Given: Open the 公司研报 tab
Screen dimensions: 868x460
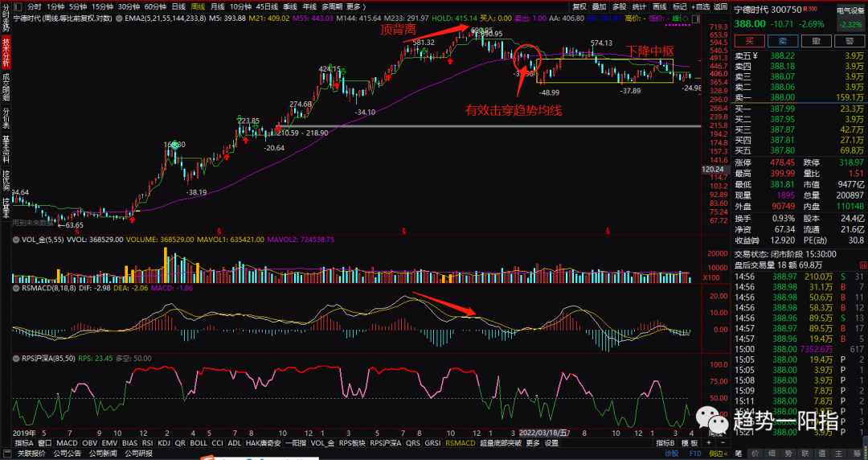Looking at the screenshot, I should point(138,454).
